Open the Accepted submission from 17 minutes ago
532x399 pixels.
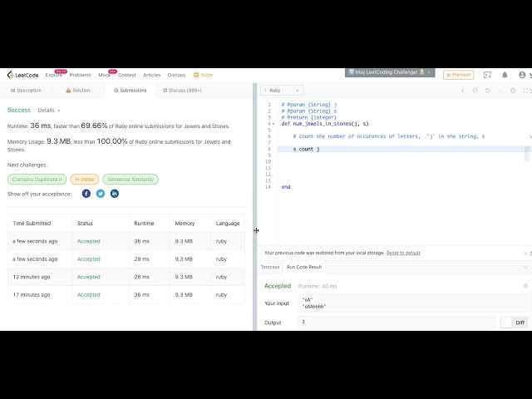click(x=89, y=295)
